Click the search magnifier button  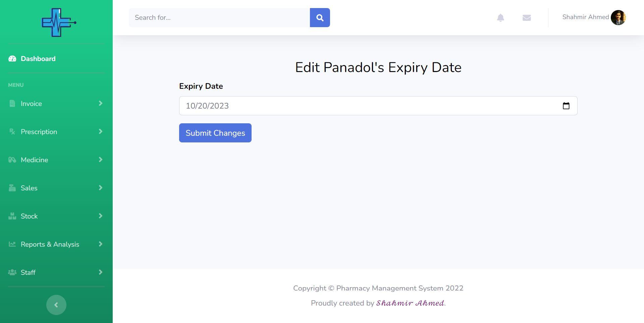(x=320, y=18)
